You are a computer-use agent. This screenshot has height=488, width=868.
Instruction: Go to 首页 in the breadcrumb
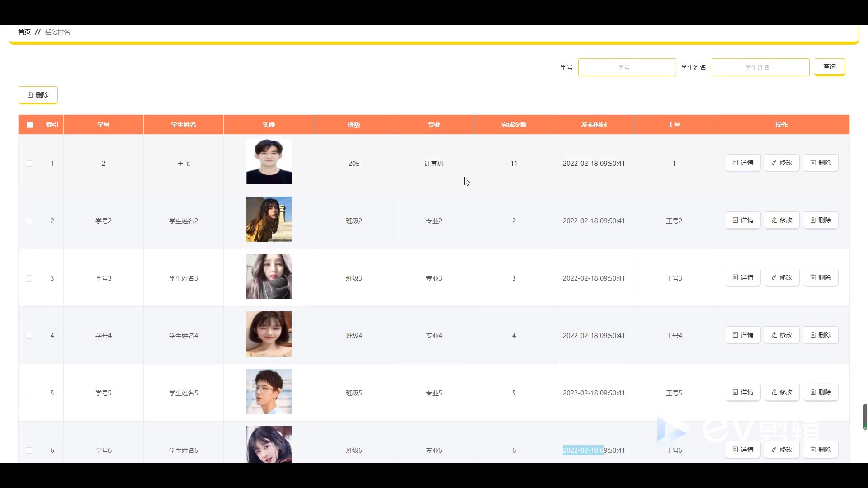click(x=24, y=32)
